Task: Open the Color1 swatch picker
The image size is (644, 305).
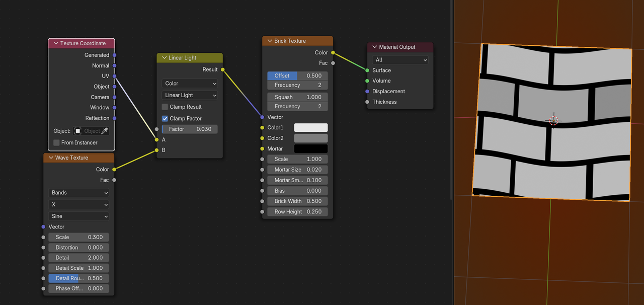Action: coord(311,128)
